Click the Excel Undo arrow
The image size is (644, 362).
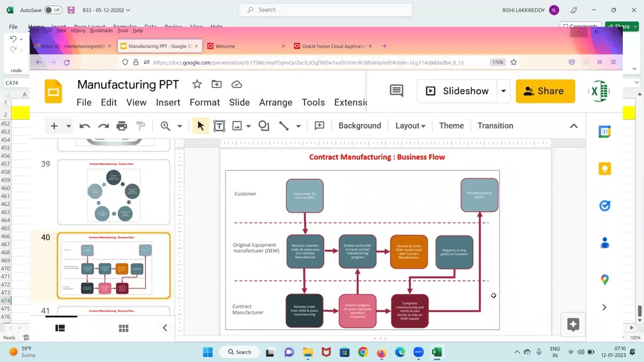(13, 39)
